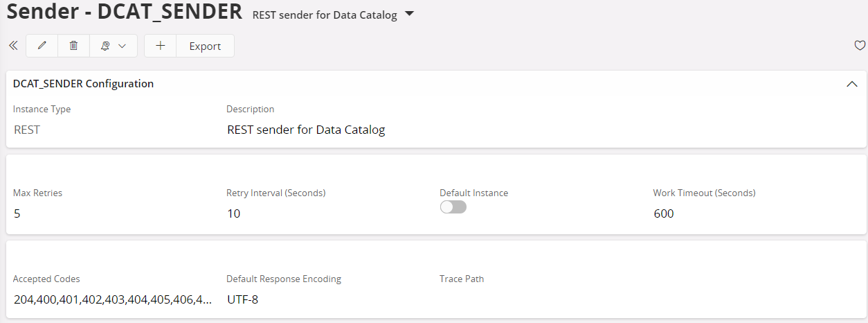
Task: Click the Retry Interval value 10
Action: [x=234, y=213]
